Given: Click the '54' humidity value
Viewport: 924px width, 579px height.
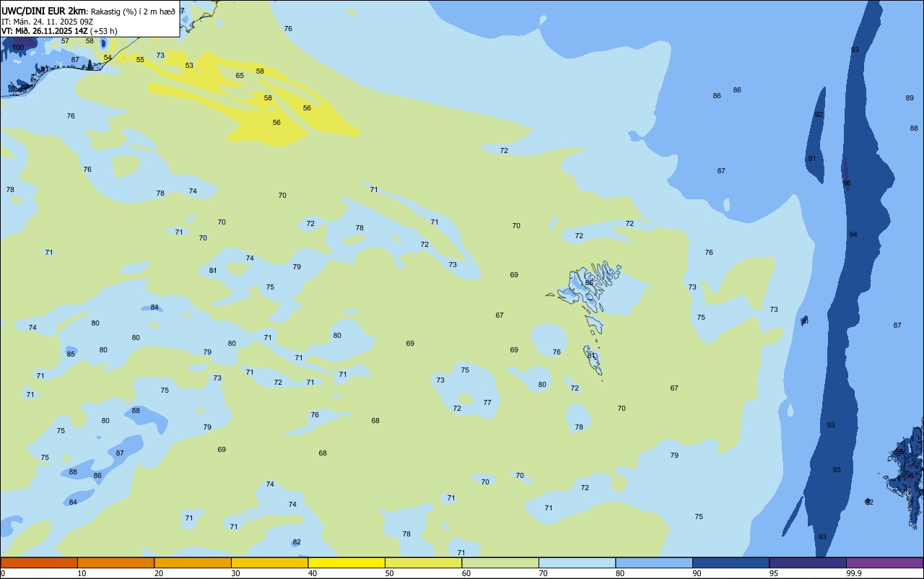Looking at the screenshot, I should (108, 58).
